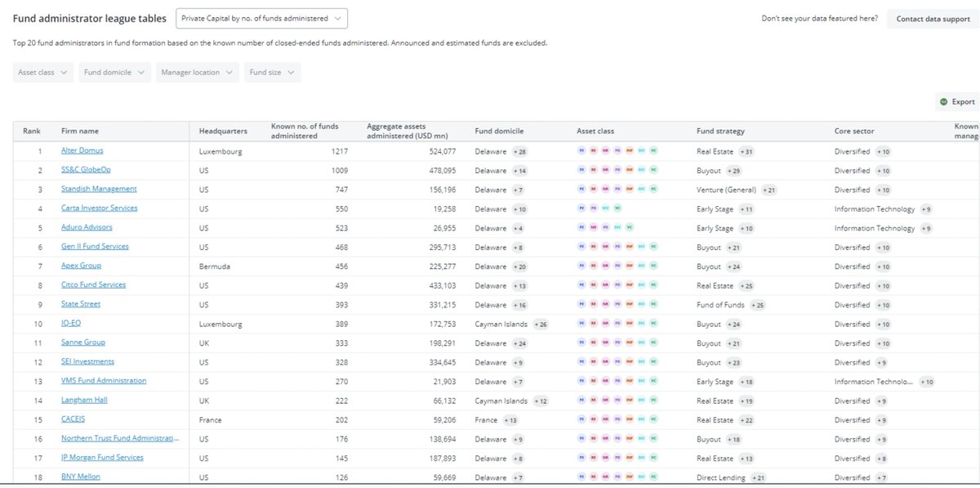Expand the +26 domiciles for IQ-EQ
The image size is (980, 488).
pyautogui.click(x=541, y=325)
